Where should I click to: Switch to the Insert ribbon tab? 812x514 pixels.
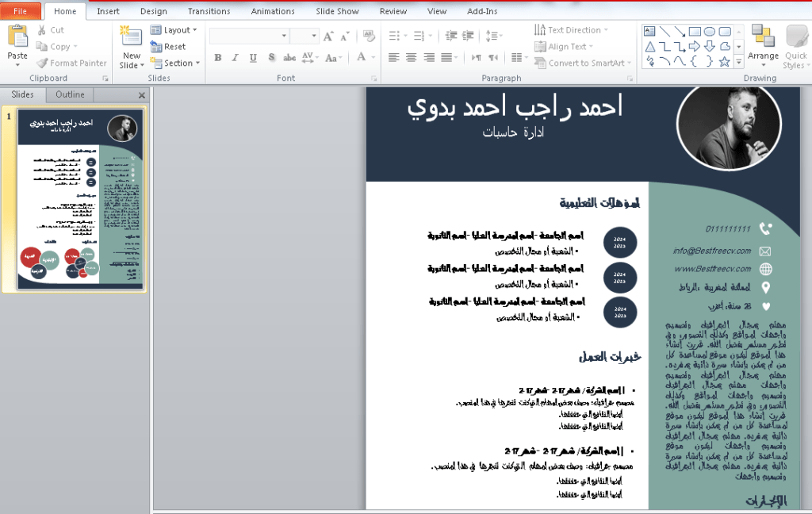(109, 11)
